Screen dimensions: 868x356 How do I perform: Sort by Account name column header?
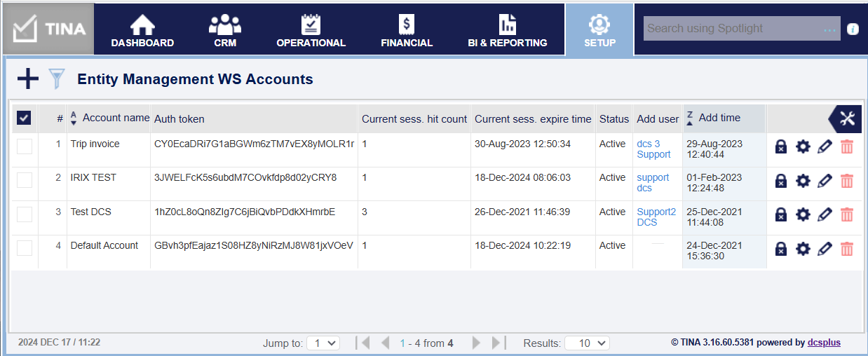(x=116, y=118)
